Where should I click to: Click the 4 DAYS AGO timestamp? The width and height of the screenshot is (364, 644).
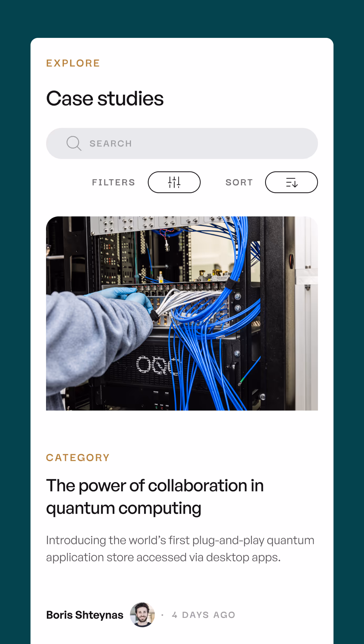(204, 615)
